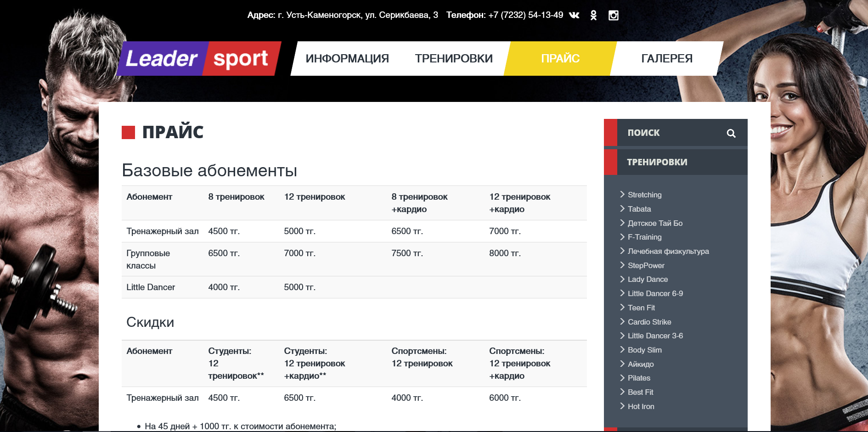Click the На 45 дней + 1000 тг. note
Image resolution: width=868 pixels, height=432 pixels.
240,426
